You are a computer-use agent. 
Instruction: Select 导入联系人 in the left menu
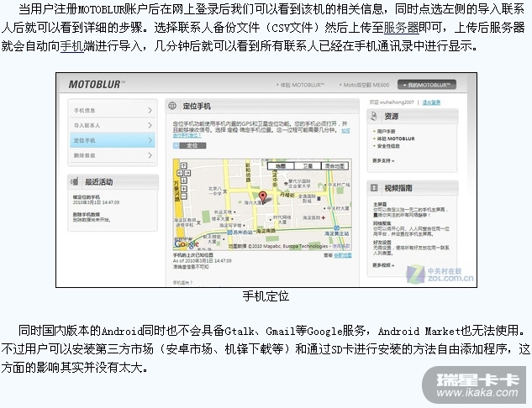coord(113,125)
